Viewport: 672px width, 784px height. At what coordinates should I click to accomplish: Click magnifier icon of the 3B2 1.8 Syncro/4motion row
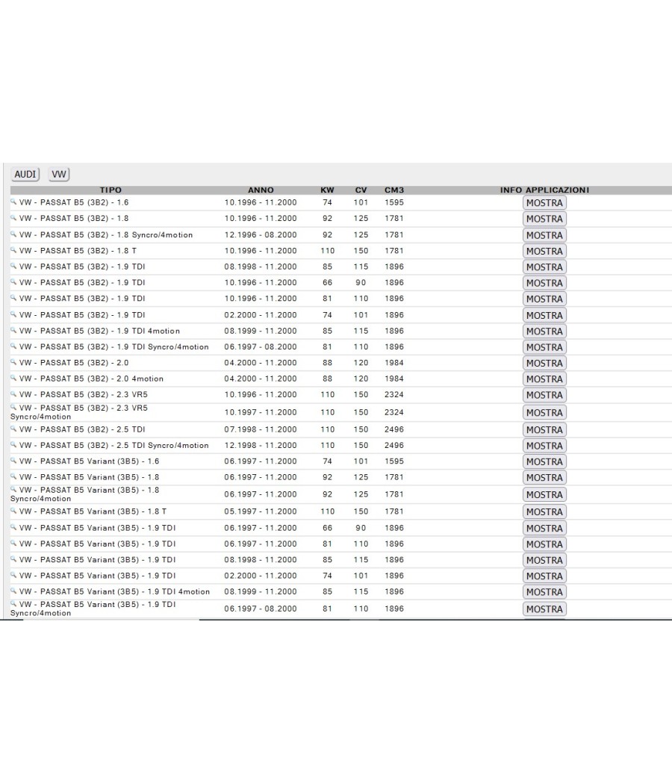coord(13,234)
